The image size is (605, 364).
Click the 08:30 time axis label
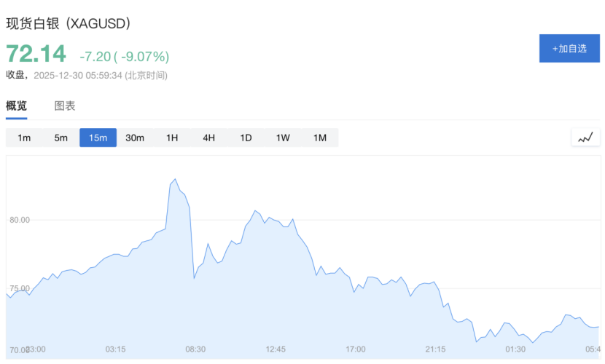click(x=195, y=349)
